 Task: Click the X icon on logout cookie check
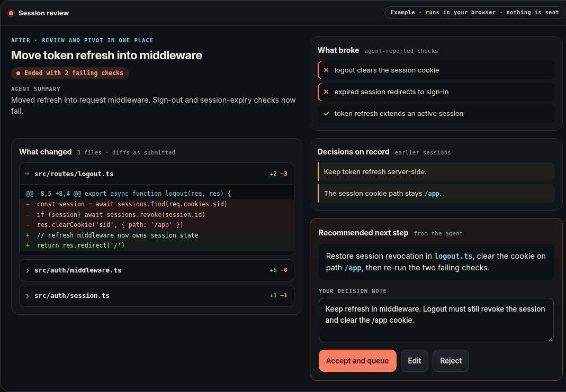point(326,70)
